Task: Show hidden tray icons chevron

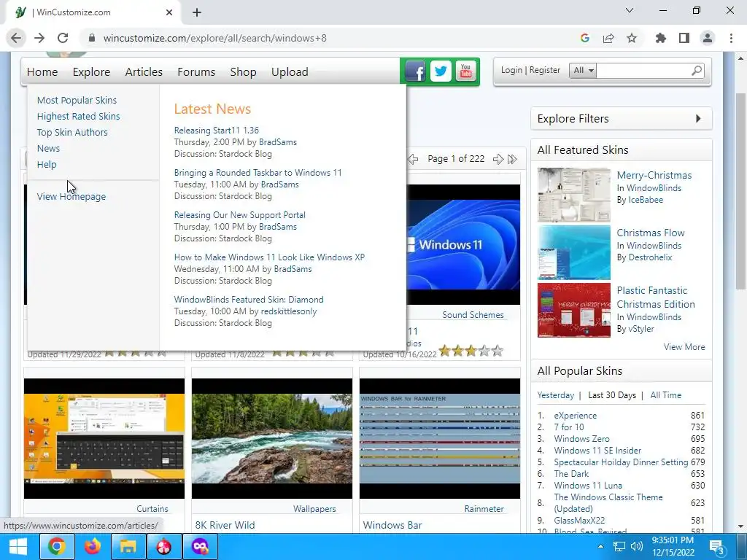Action: [x=600, y=547]
